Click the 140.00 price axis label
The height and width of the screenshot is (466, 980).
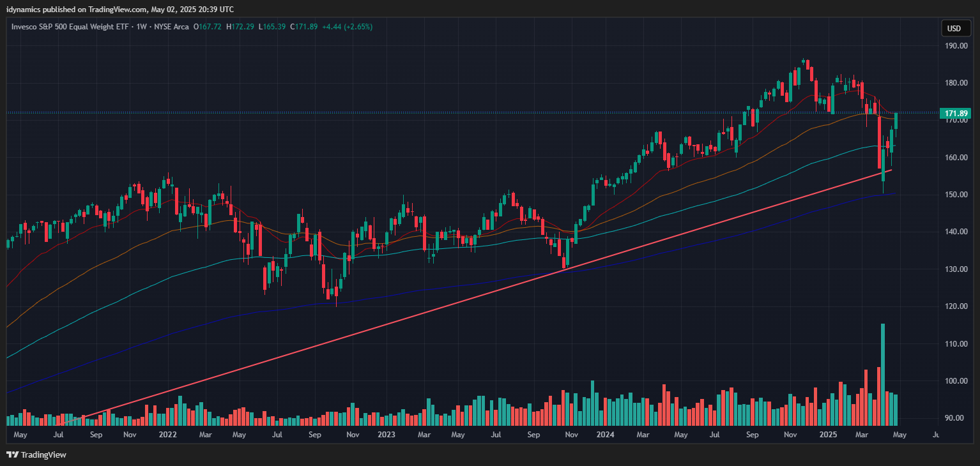click(956, 232)
